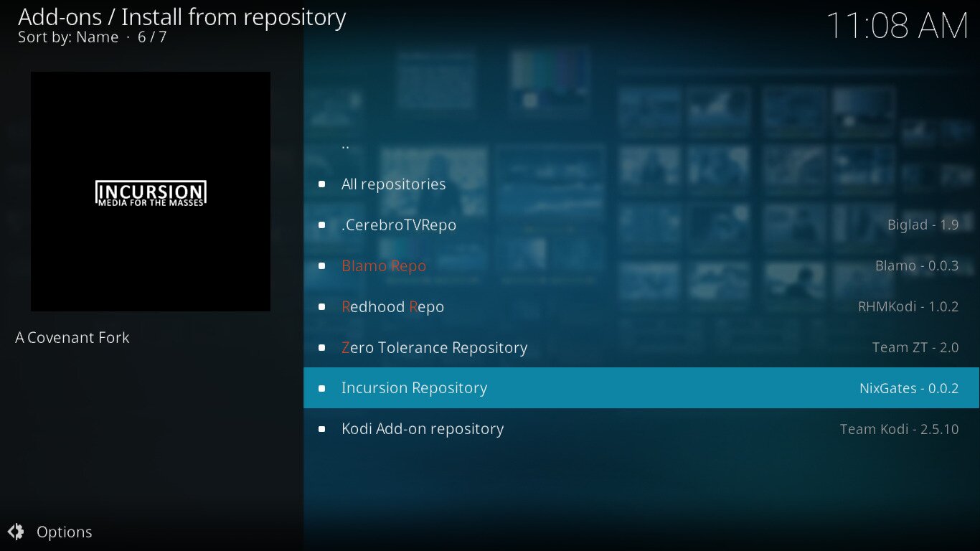Image resolution: width=980 pixels, height=551 pixels.
Task: Click the Options label in bottom bar
Action: click(x=65, y=532)
